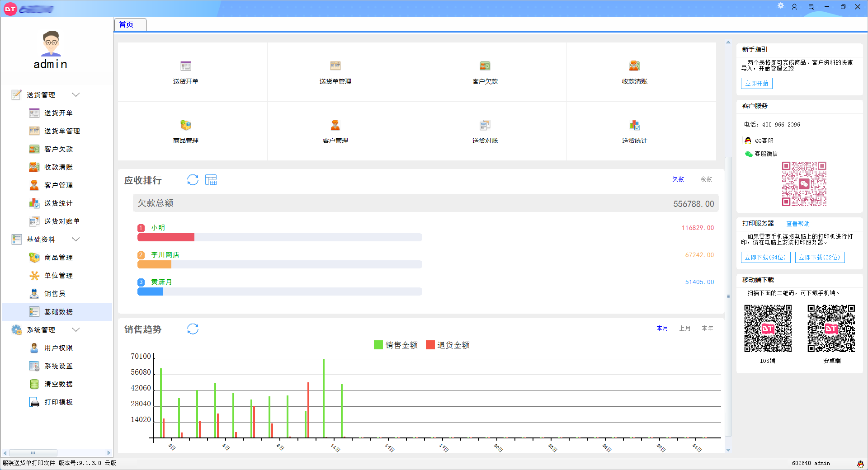Click customer name 小明 in ranking
Image resolution: width=868 pixels, height=470 pixels.
coord(158,228)
